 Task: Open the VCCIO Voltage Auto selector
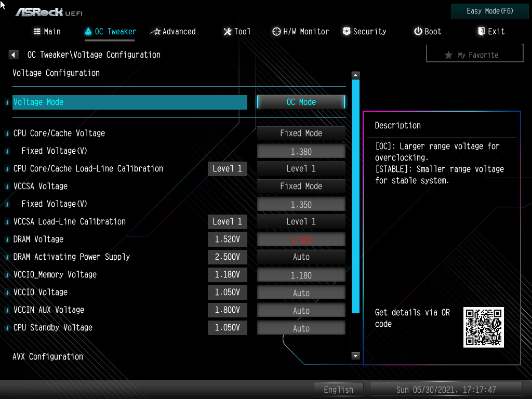click(x=301, y=292)
